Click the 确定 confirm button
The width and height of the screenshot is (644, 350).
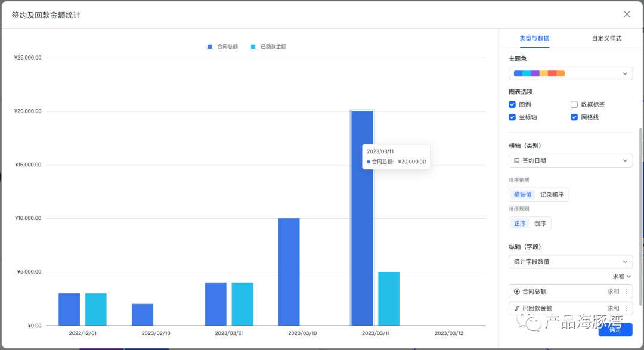point(615,330)
